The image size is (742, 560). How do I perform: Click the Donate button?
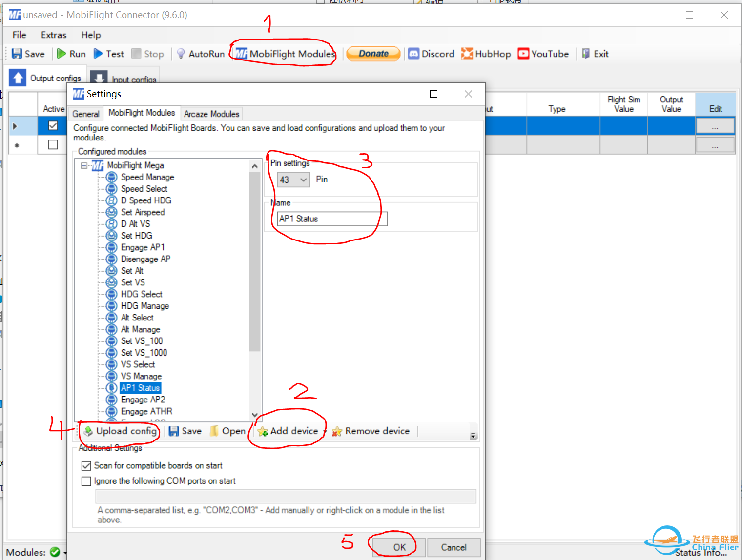373,54
